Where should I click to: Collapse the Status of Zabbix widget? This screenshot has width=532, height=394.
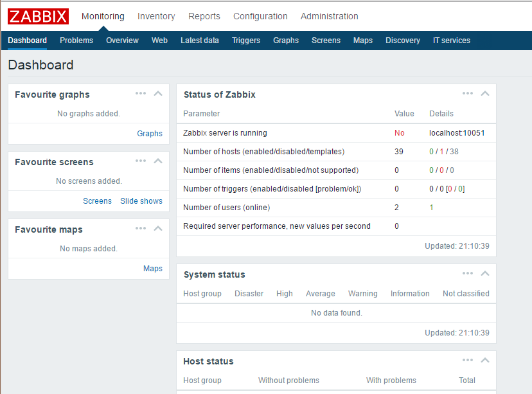point(485,93)
